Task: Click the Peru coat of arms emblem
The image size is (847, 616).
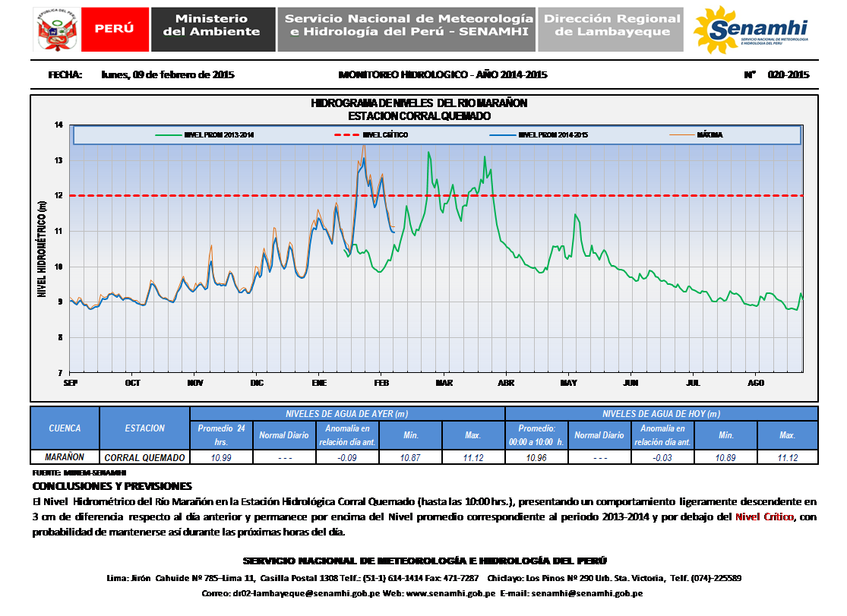Action: [56, 30]
